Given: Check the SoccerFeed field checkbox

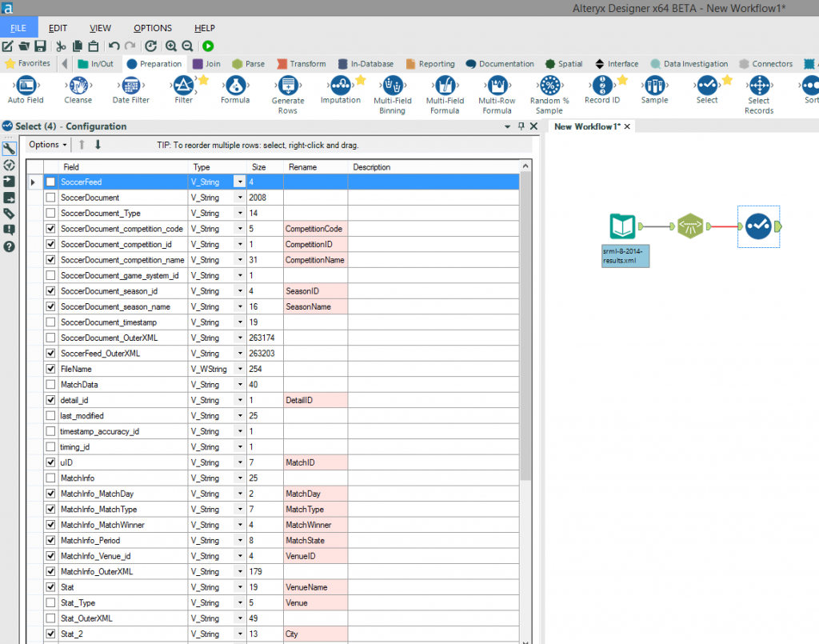Looking at the screenshot, I should point(50,182).
